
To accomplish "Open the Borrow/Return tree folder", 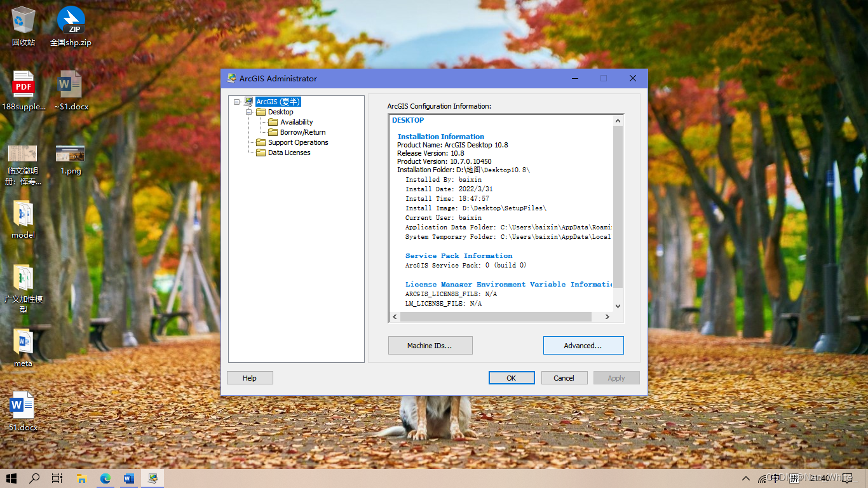I will (302, 132).
